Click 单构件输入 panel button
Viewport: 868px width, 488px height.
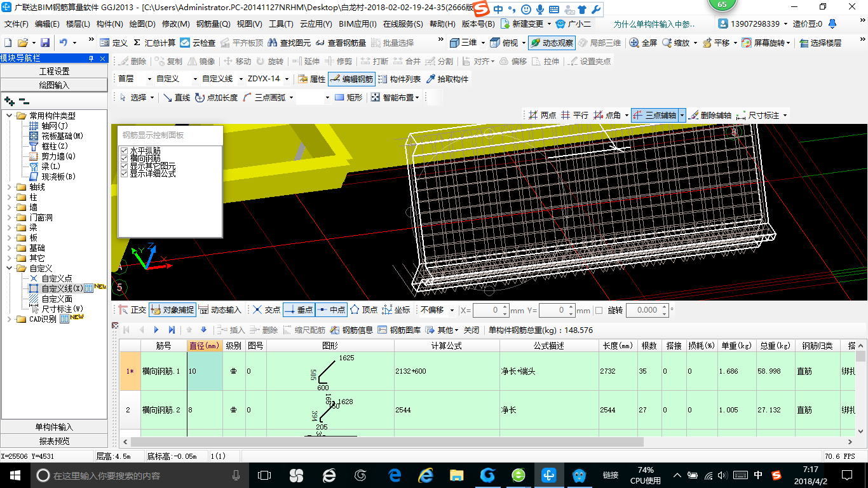click(54, 427)
